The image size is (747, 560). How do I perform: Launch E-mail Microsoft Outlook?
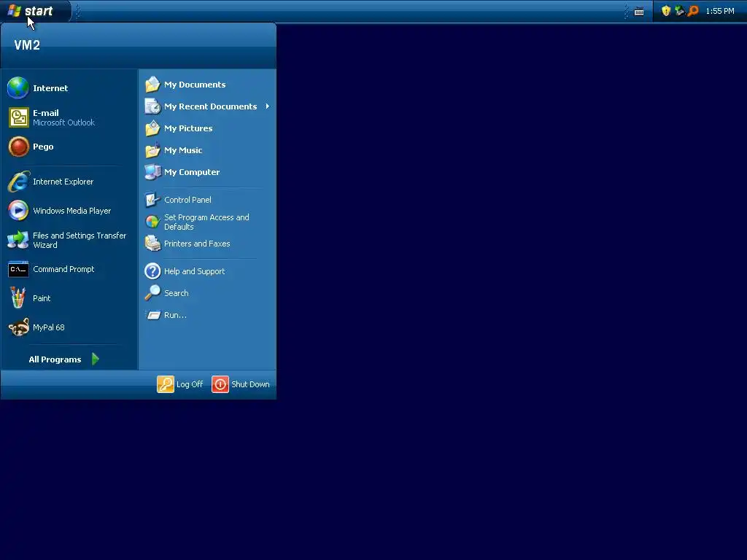point(69,117)
